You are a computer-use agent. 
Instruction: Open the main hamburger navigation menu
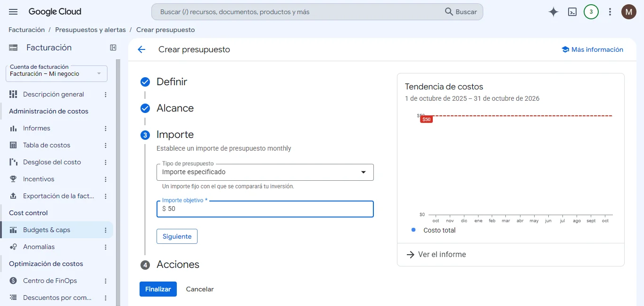coord(13,12)
